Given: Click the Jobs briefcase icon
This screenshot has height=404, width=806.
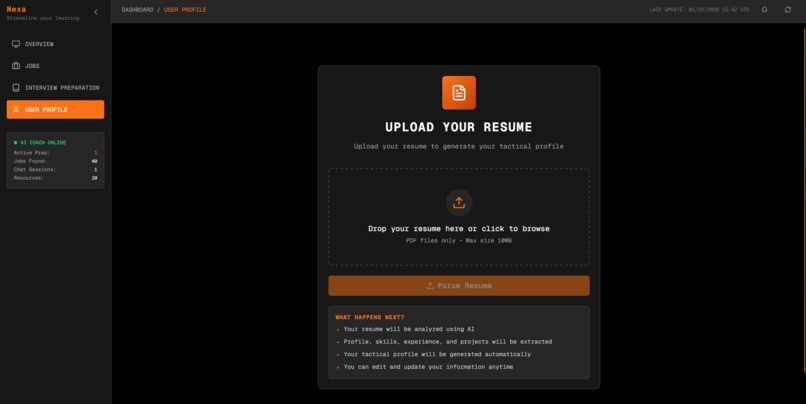Looking at the screenshot, I should pos(16,66).
